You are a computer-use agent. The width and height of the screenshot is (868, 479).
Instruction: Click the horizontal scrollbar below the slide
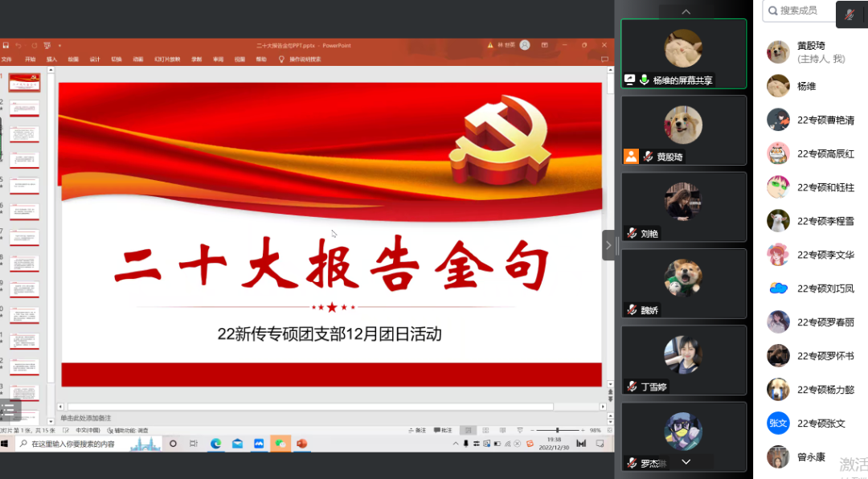coord(310,407)
